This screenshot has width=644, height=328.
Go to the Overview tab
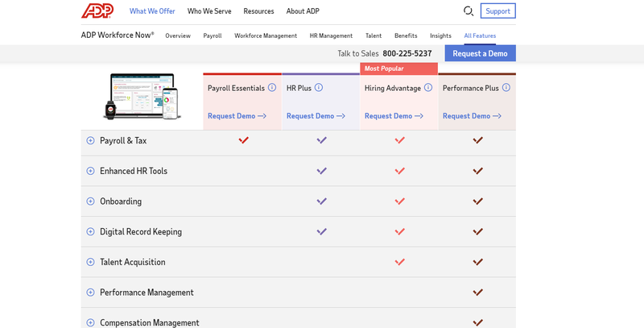click(178, 35)
